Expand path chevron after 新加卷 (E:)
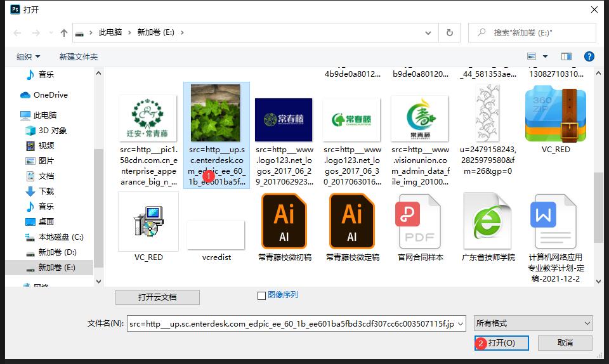Screen dimensions: 609x364 point(182,32)
